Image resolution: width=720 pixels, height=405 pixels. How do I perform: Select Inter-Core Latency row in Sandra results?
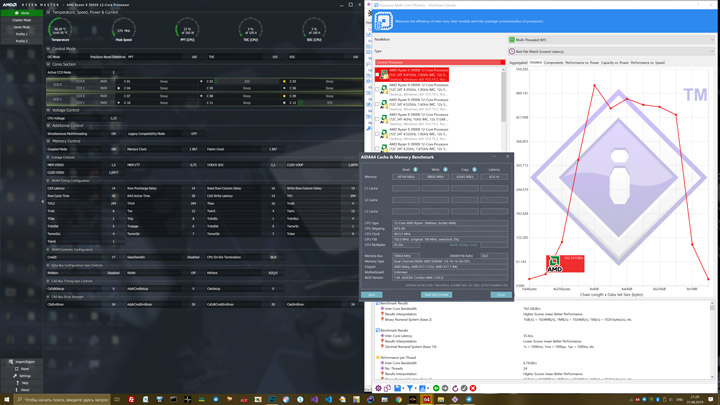click(x=401, y=336)
